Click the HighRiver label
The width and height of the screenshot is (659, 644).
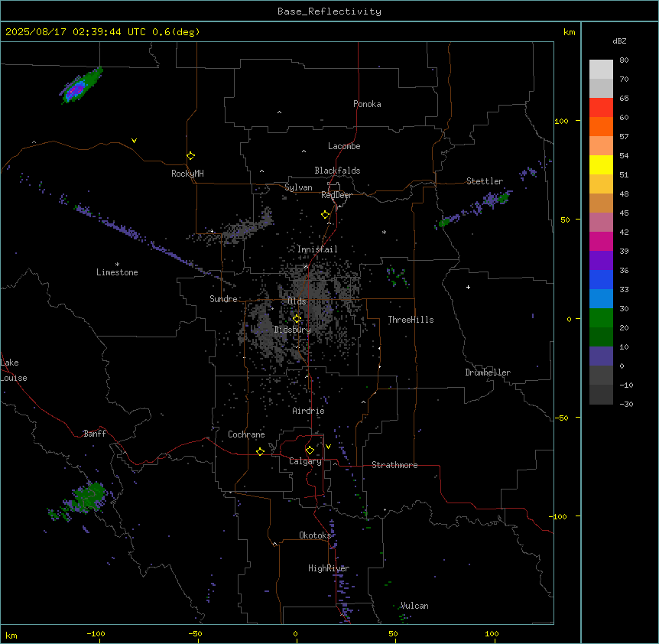click(x=329, y=568)
